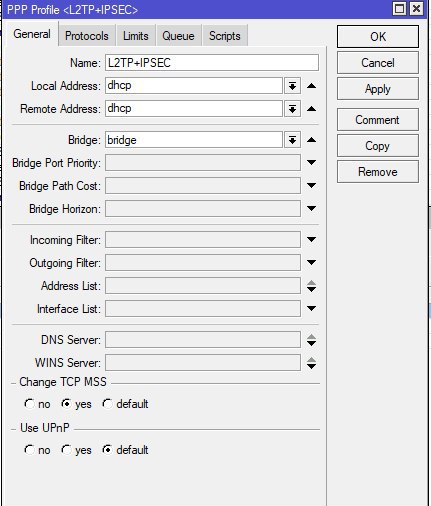The height and width of the screenshot is (506, 431).
Task: Set Change TCP MSS to no
Action: coord(29,404)
